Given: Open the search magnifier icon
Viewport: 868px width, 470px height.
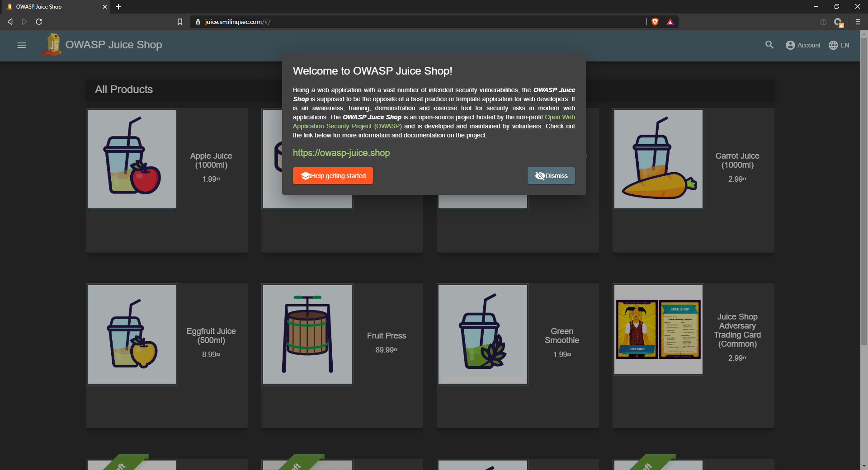Looking at the screenshot, I should [769, 45].
